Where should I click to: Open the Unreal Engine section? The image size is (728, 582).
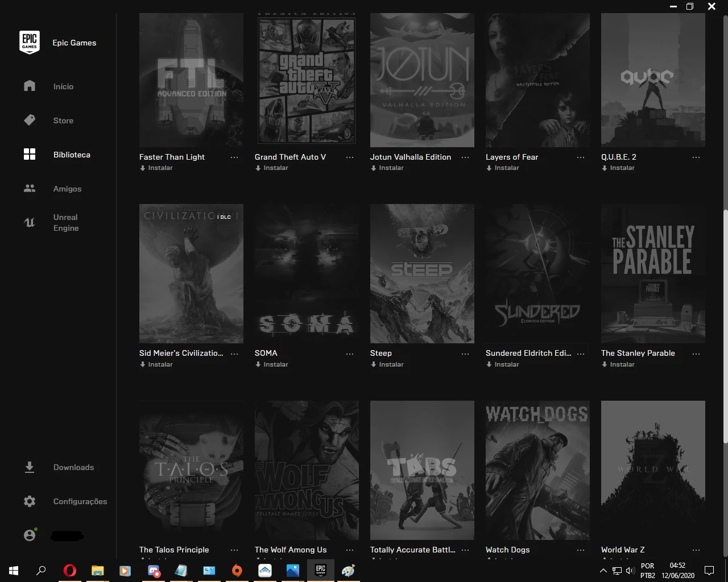pos(66,223)
